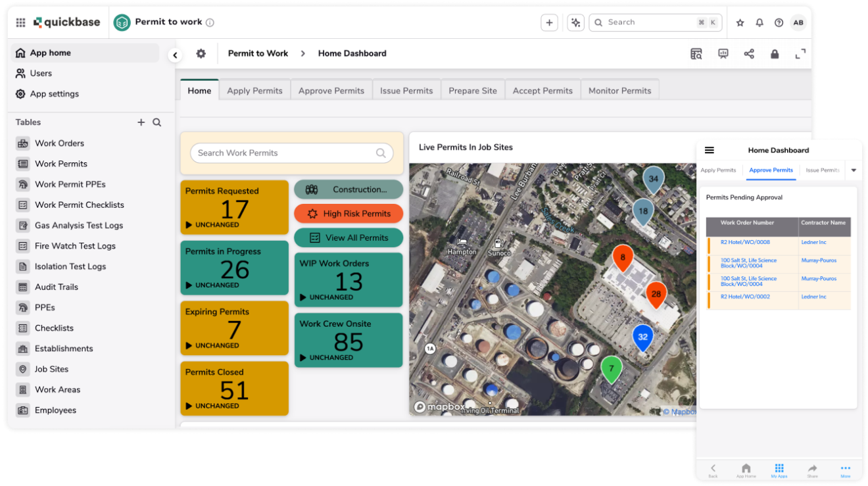868x486 pixels.
Task: Open the High Risk Permits filter
Action: [x=349, y=213]
